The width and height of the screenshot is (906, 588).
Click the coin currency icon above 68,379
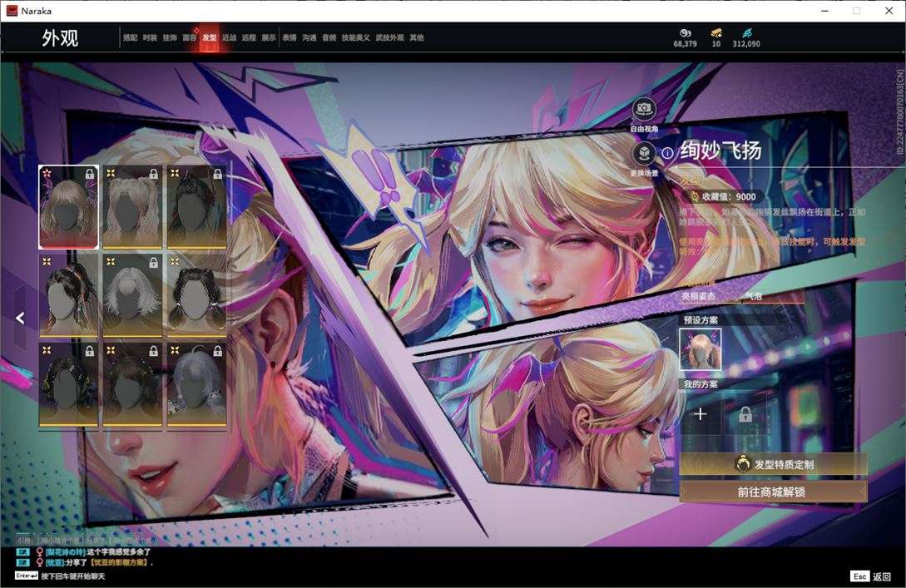click(685, 33)
